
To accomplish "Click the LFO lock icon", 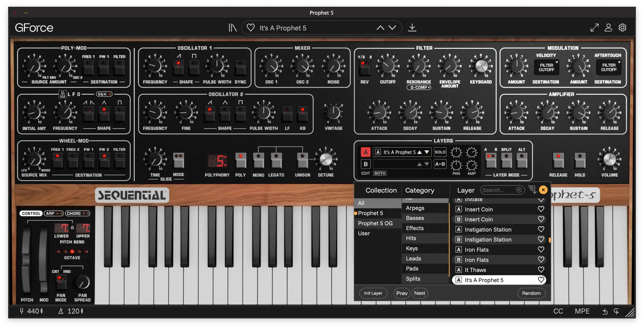I will (x=63, y=94).
